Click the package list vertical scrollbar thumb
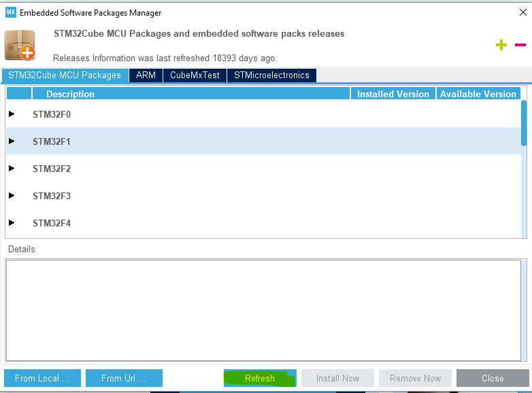 pyautogui.click(x=524, y=123)
